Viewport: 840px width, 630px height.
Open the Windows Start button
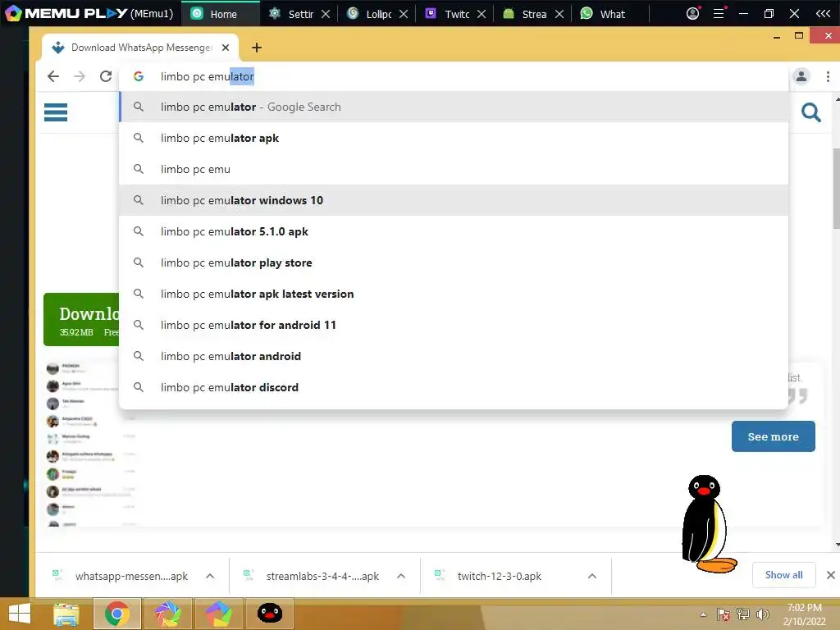point(20,614)
